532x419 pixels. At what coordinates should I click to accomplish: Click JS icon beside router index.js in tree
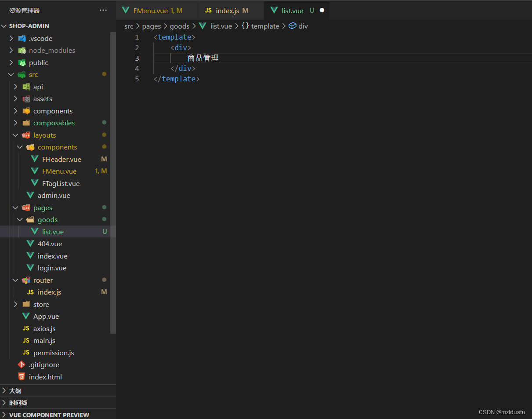(30, 292)
